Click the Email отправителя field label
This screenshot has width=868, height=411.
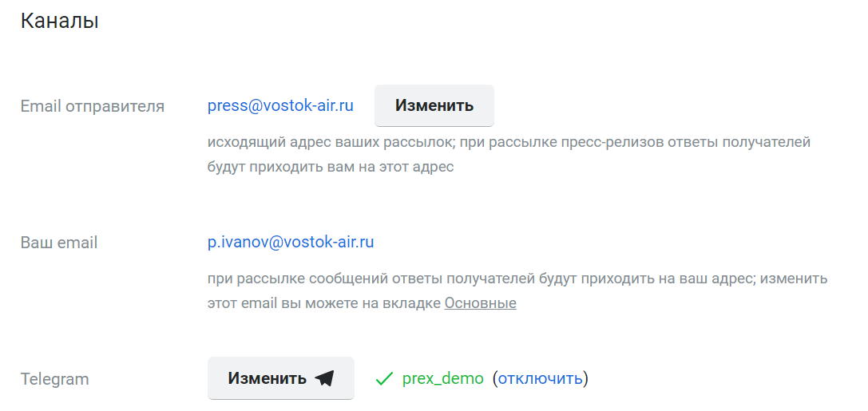pyautogui.click(x=93, y=106)
